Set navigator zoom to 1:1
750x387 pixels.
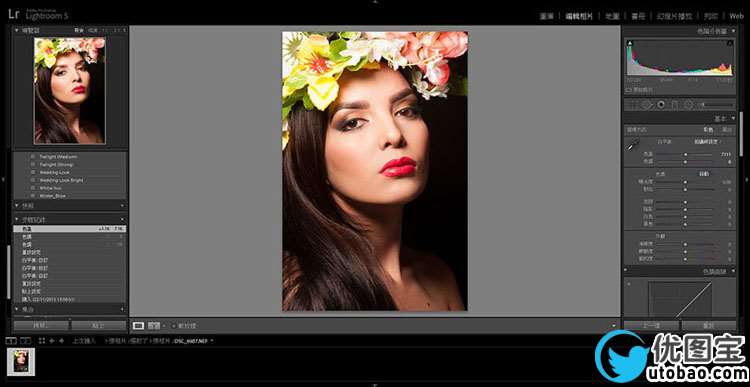pyautogui.click(x=106, y=30)
